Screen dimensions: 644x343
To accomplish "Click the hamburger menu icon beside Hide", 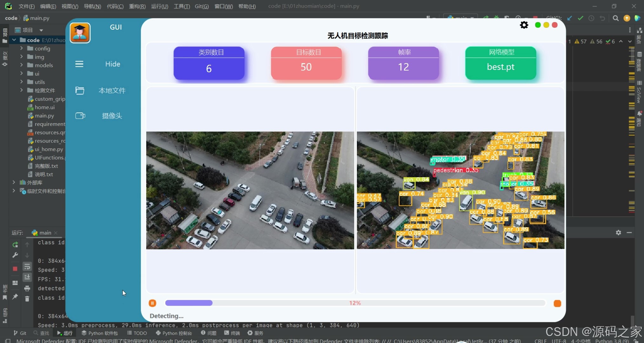I will coord(79,64).
